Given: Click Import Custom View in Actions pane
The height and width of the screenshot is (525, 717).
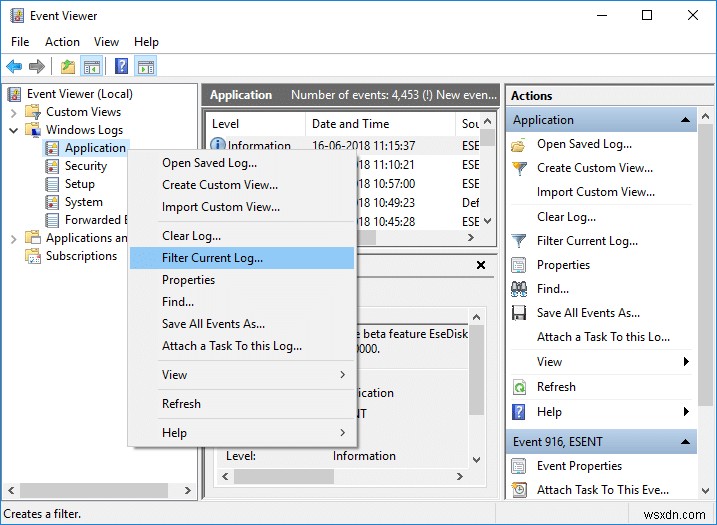Looking at the screenshot, I should pyautogui.click(x=596, y=192).
